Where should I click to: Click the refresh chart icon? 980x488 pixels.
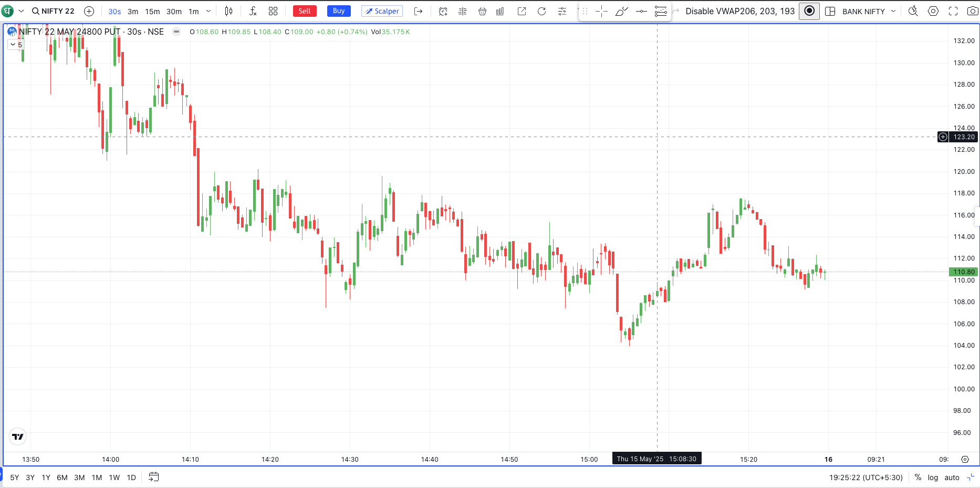(x=541, y=11)
